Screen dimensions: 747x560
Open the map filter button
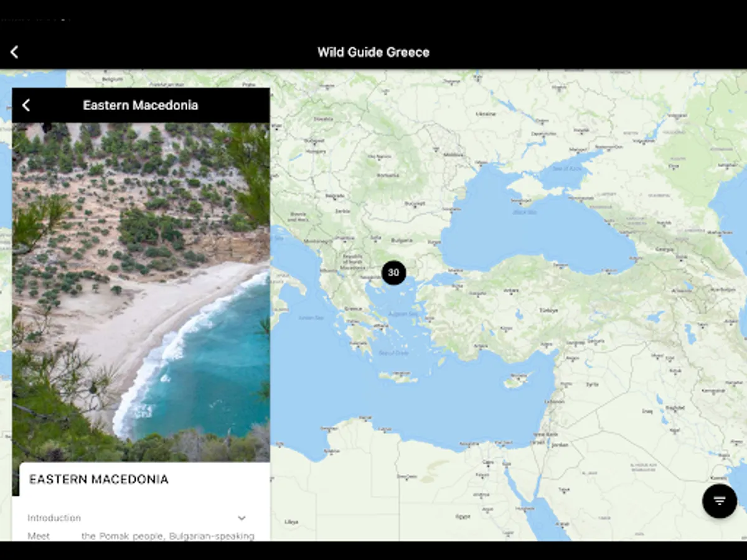click(x=720, y=501)
